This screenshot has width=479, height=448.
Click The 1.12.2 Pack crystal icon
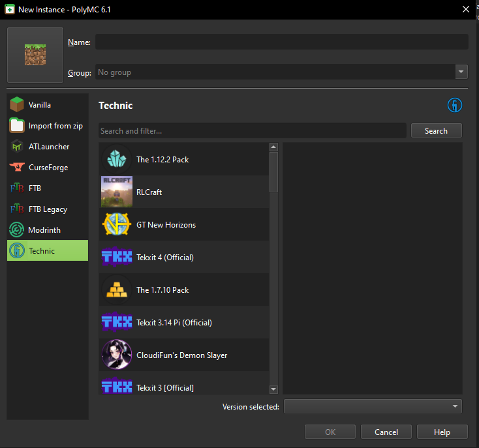(x=117, y=159)
